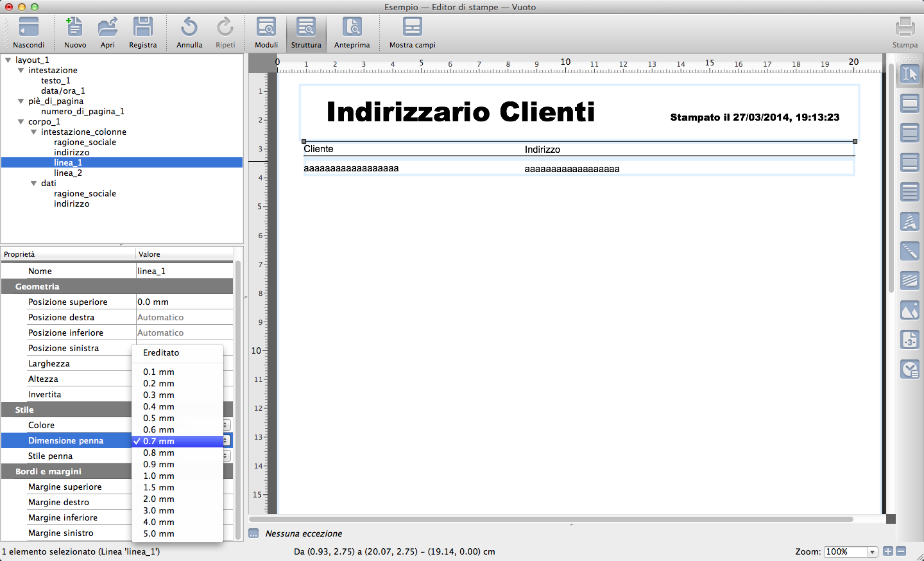Collapse the intestazione_colonne tree node

coord(34,132)
